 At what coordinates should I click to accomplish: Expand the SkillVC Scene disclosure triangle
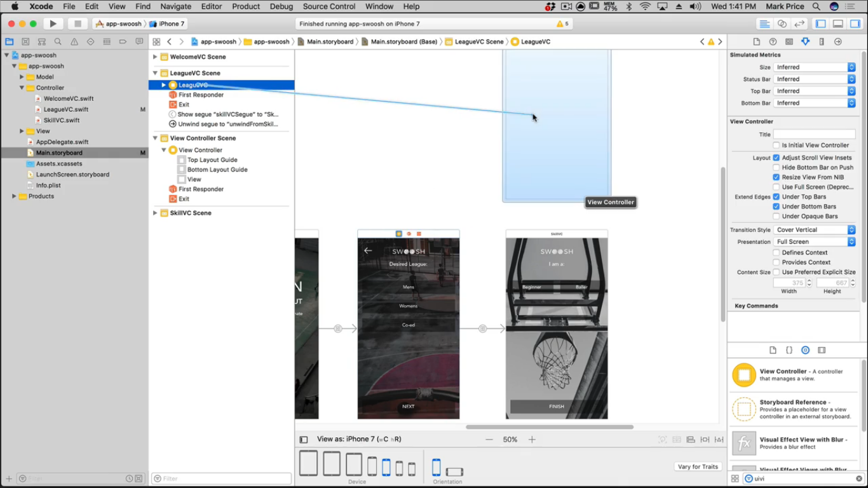(x=155, y=213)
